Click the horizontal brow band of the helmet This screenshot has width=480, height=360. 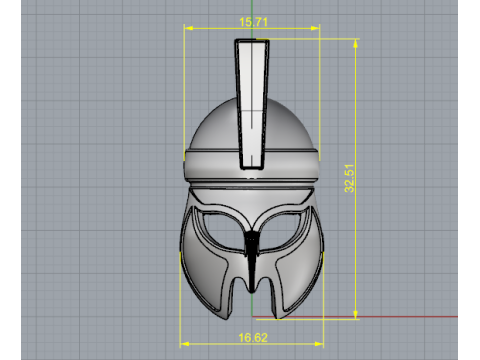252,166
